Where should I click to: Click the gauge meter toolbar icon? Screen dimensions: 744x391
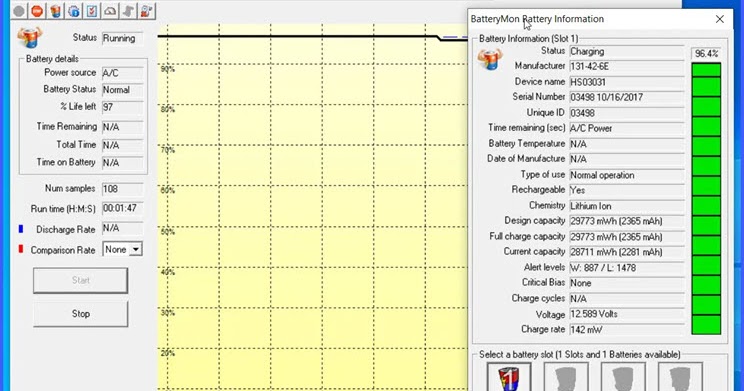pos(110,11)
